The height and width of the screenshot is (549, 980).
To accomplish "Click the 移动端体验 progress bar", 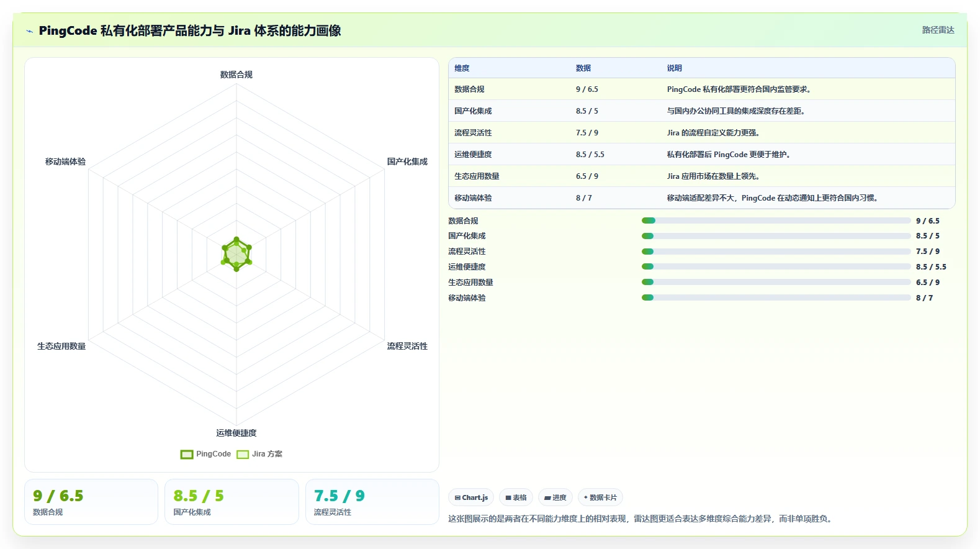I will click(x=776, y=297).
